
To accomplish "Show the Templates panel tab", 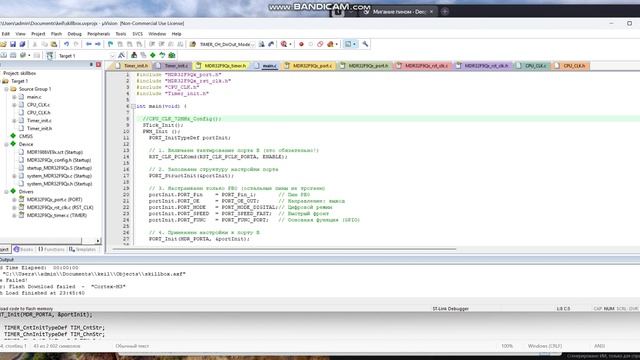I will point(82,249).
